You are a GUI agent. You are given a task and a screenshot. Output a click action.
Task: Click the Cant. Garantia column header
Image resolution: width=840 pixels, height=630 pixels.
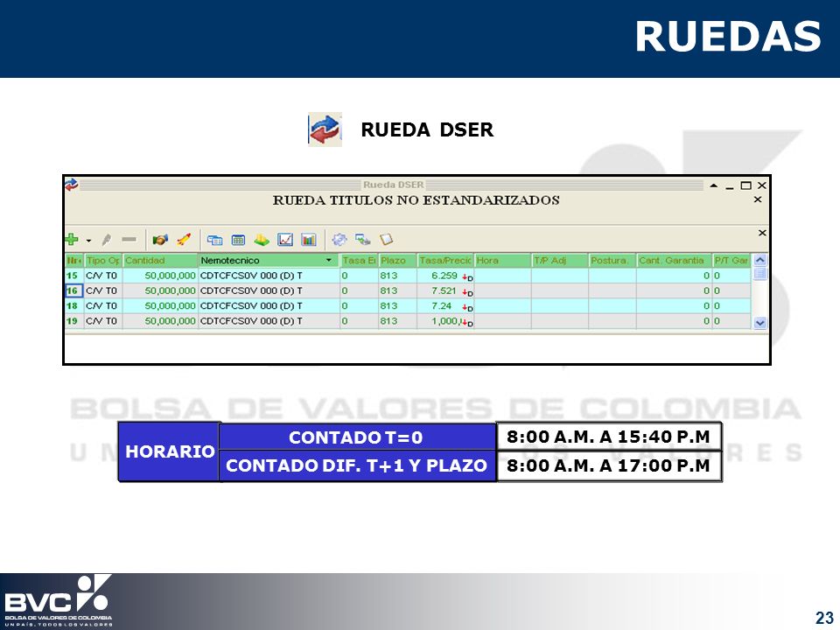[x=674, y=261]
